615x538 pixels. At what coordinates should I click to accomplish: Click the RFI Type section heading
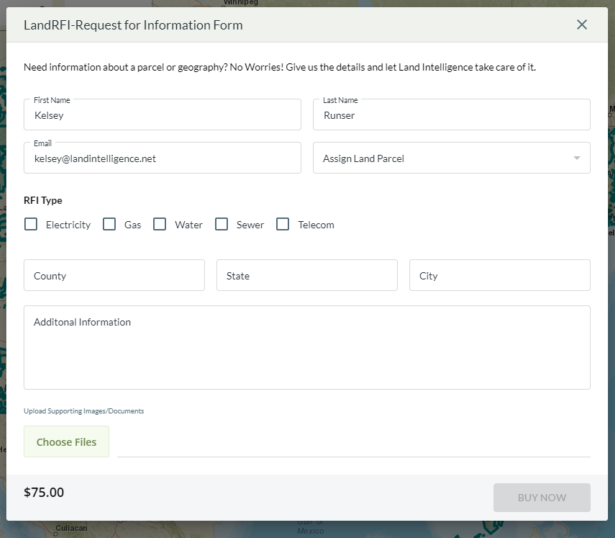43,200
